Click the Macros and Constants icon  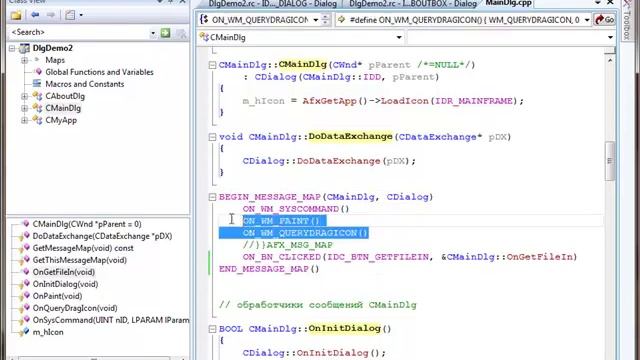click(x=37, y=84)
